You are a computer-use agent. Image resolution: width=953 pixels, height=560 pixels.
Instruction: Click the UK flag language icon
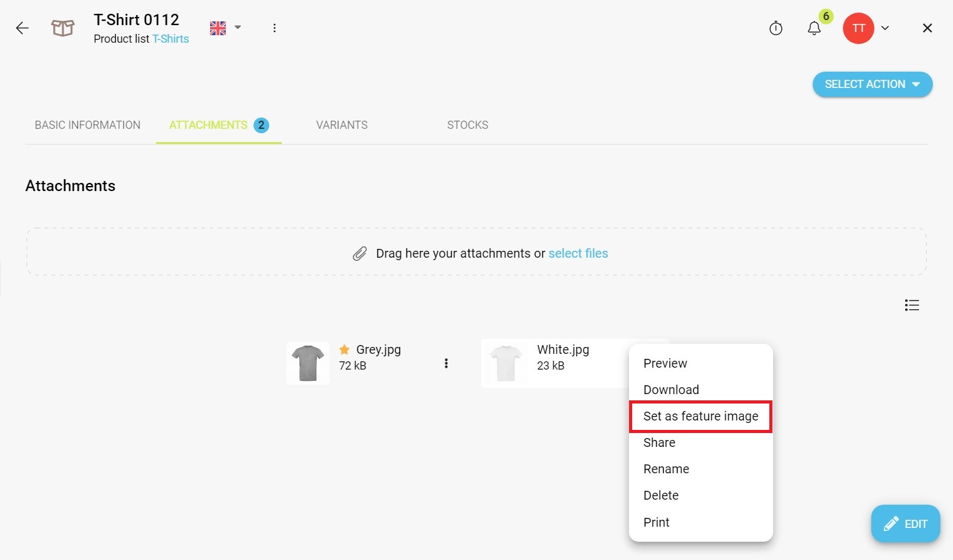pos(218,28)
